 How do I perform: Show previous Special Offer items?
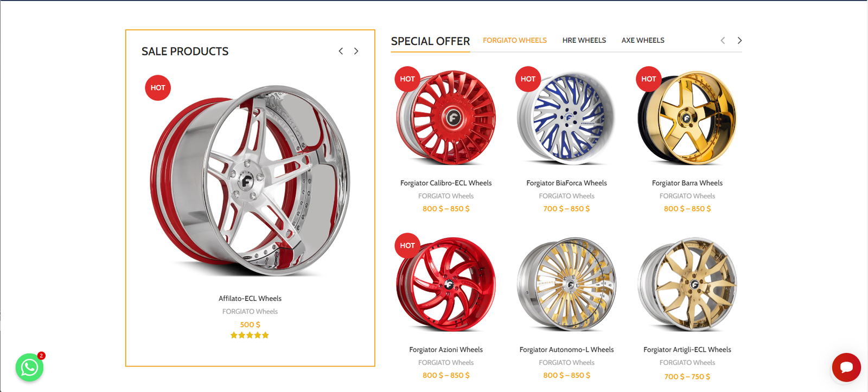coord(723,41)
